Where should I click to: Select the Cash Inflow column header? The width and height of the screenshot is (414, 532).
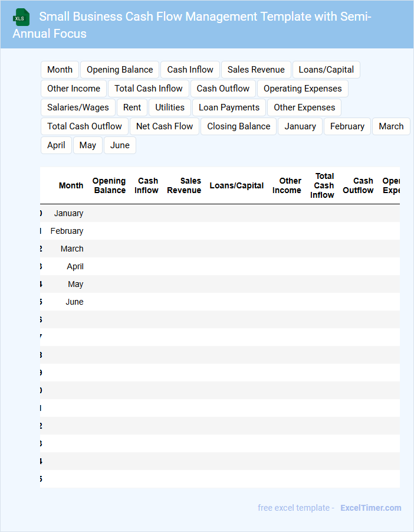[146, 185]
